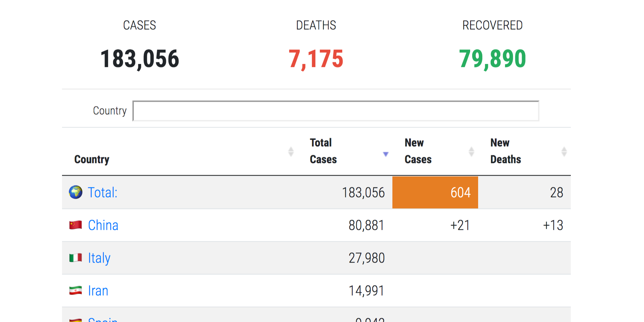Click the China flag icon
Screen dimensions: 644x322
[76, 225]
